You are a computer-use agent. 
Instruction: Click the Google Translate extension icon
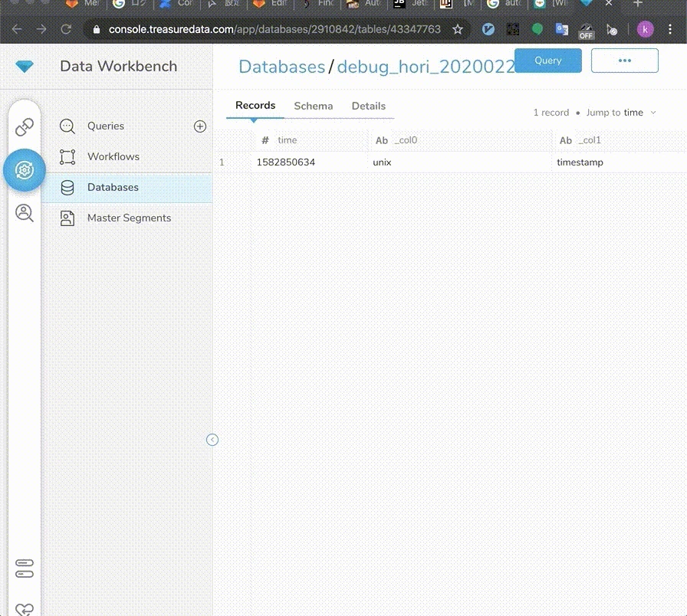pyautogui.click(x=561, y=29)
